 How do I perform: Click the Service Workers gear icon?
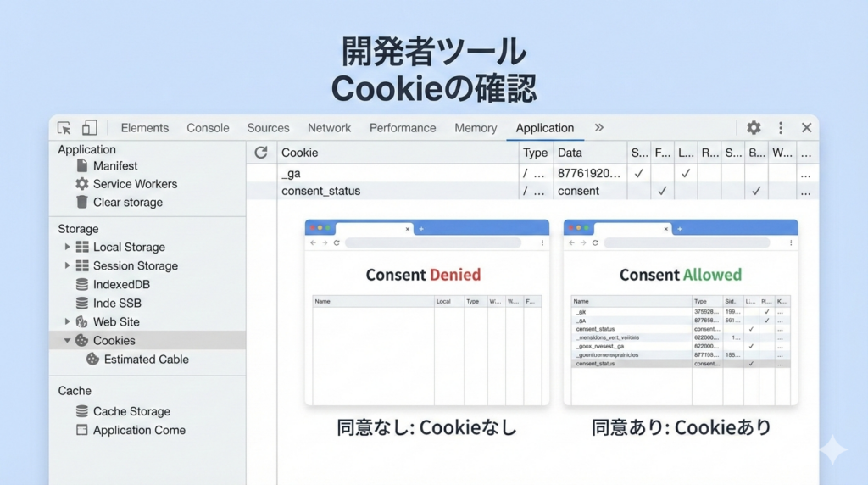point(82,184)
